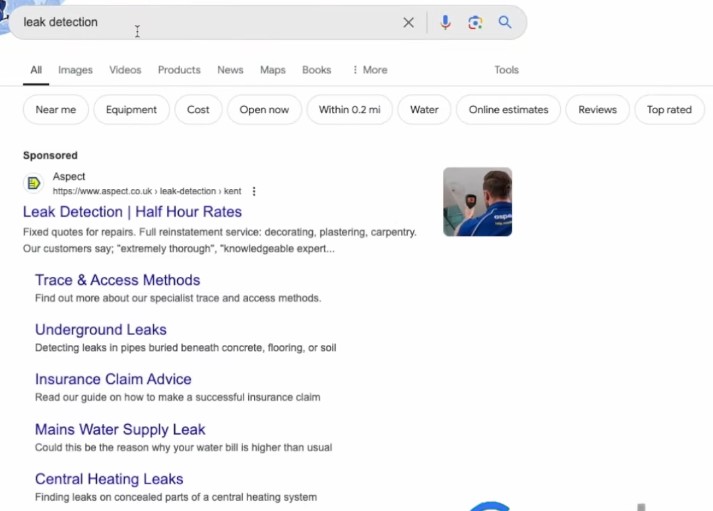Filter results by 'Open now'
The height and width of the screenshot is (511, 713).
click(264, 110)
